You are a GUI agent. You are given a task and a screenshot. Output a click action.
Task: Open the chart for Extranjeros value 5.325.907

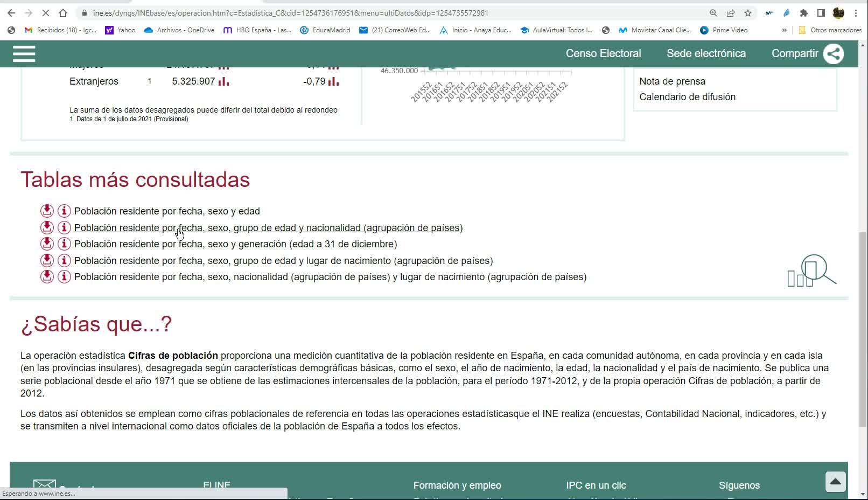(x=223, y=81)
